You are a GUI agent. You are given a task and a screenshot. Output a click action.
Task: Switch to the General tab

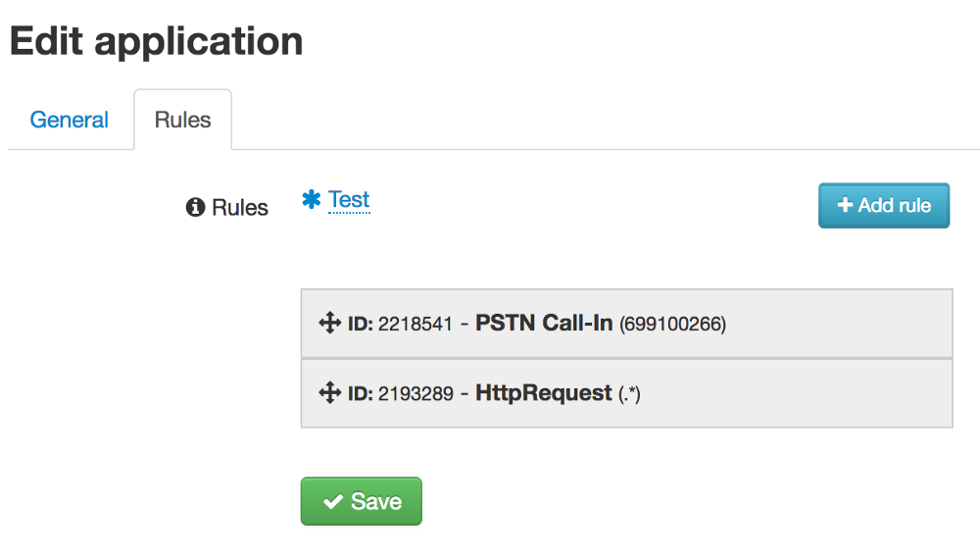(69, 120)
